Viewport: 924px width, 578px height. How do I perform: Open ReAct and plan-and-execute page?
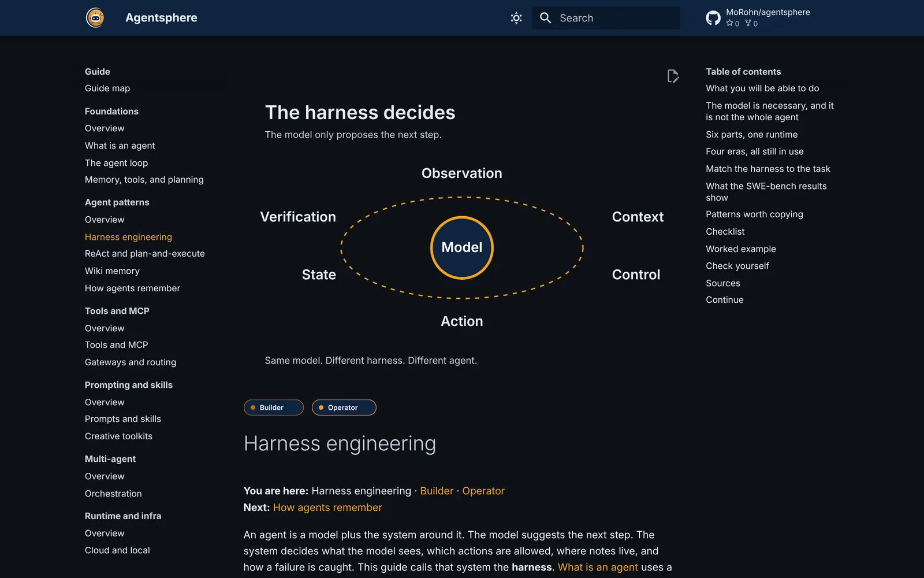145,254
